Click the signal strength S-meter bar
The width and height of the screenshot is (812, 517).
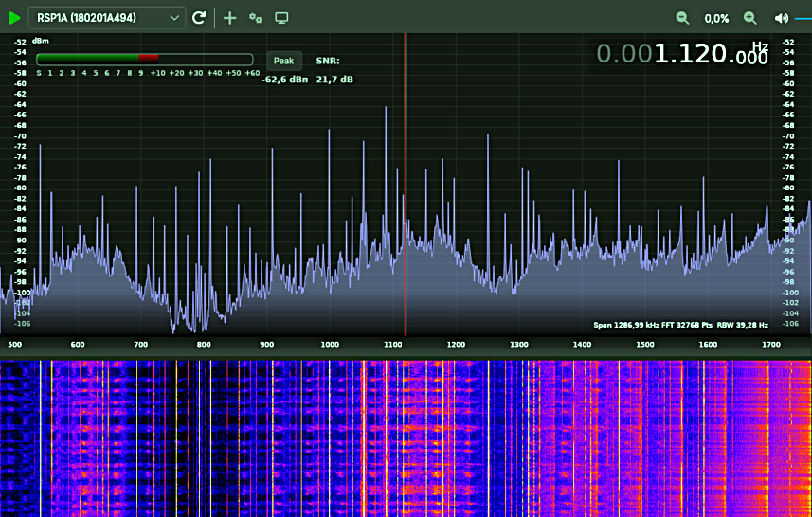click(144, 59)
